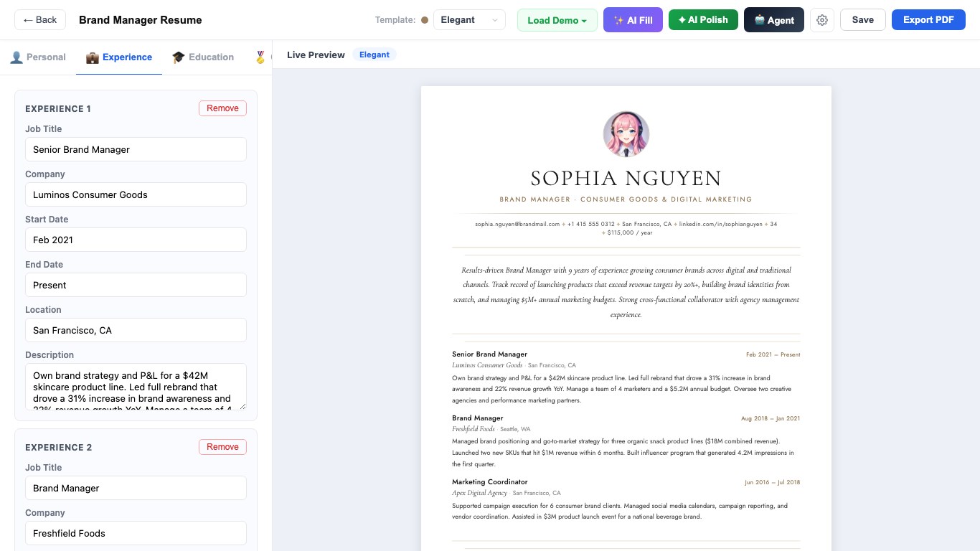The height and width of the screenshot is (551, 980).
Task: Click Luminos Consumer Goods text in preview
Action: [487, 365]
